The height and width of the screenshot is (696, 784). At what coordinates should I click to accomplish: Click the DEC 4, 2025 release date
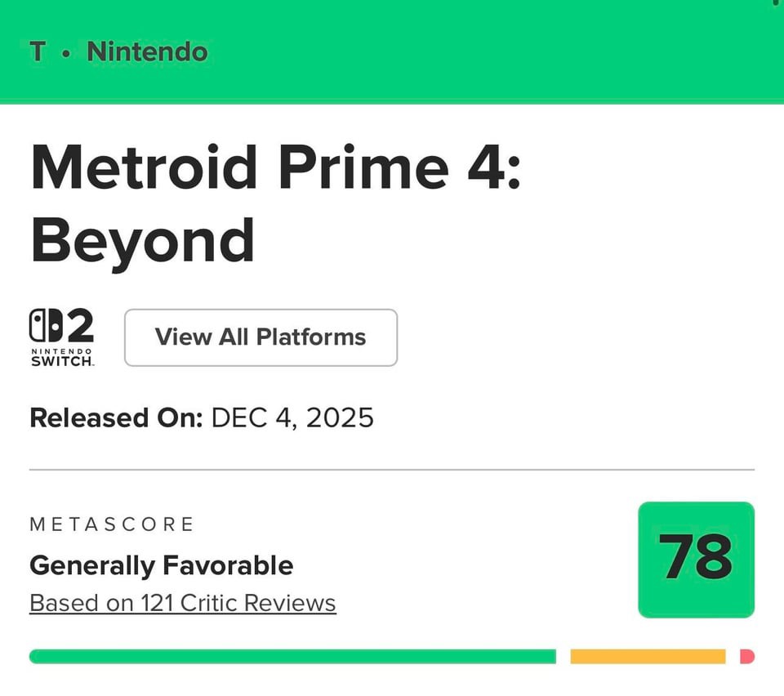coord(292,418)
